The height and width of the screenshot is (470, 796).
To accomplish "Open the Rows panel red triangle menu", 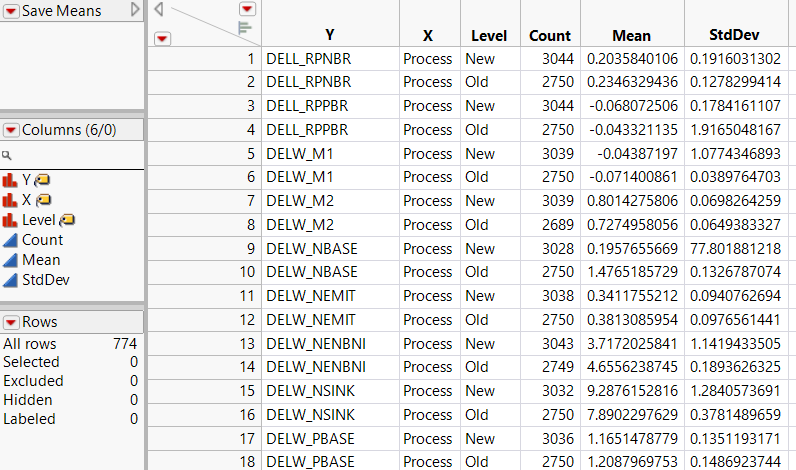I will tap(11, 322).
